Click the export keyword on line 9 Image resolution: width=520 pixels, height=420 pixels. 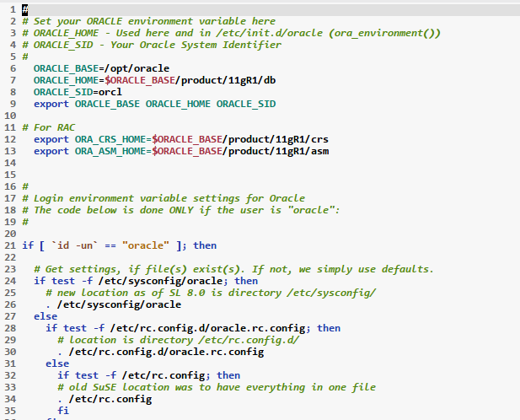pos(51,103)
